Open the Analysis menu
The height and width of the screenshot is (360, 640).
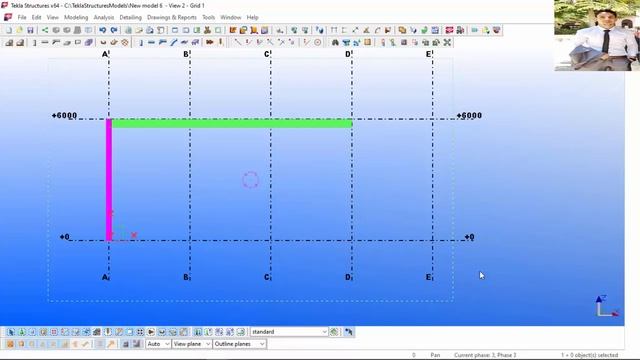[x=104, y=18]
